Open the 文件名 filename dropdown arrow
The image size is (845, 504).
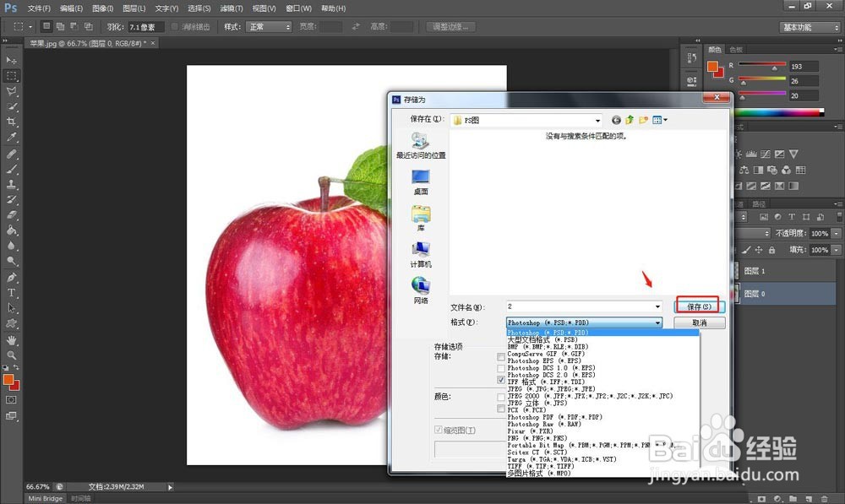tap(657, 306)
